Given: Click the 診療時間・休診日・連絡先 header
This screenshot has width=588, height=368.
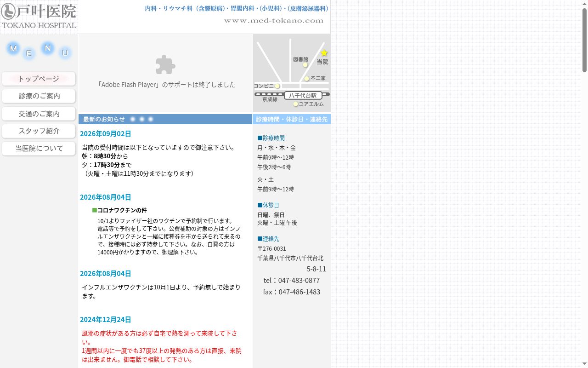Looking at the screenshot, I should (292, 119).
